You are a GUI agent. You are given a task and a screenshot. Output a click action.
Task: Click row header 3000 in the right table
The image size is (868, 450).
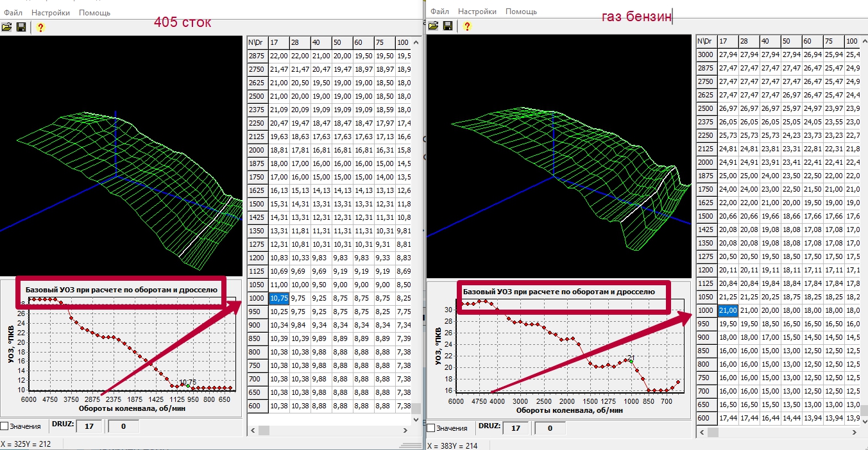click(x=706, y=54)
